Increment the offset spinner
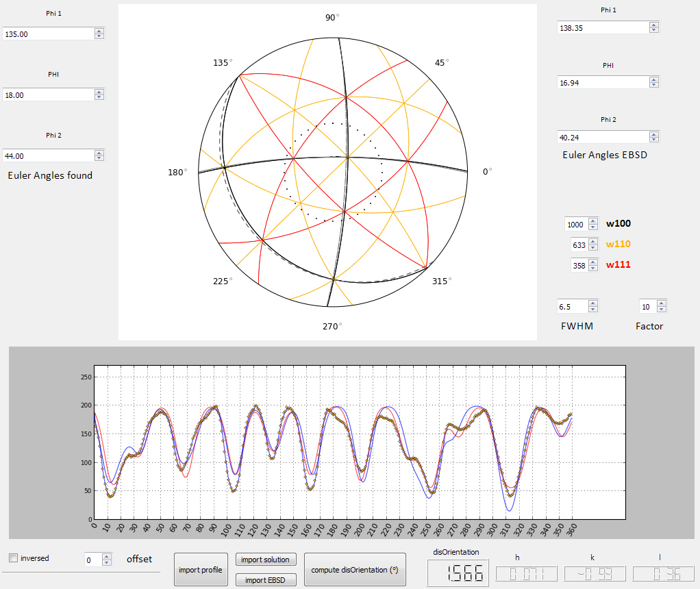 106,557
